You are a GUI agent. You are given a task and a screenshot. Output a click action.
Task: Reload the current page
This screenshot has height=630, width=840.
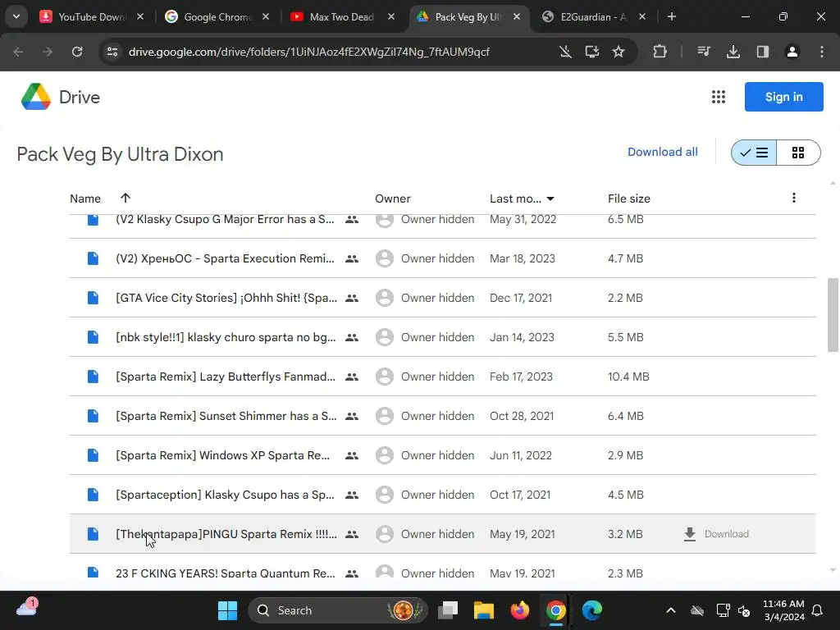coord(77,52)
